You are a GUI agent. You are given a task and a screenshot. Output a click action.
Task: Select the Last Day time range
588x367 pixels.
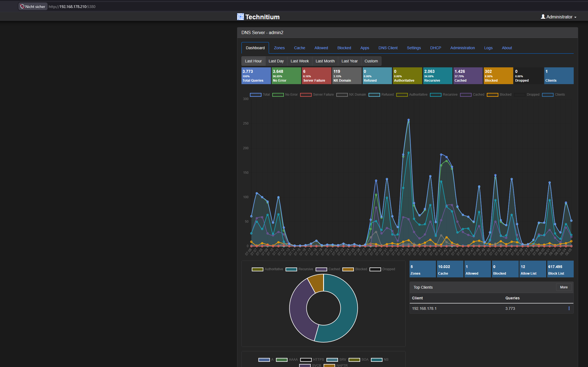pyautogui.click(x=276, y=61)
